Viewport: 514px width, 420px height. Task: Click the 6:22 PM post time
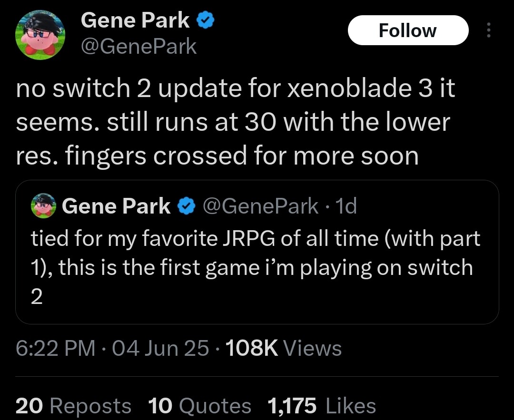[55, 348]
